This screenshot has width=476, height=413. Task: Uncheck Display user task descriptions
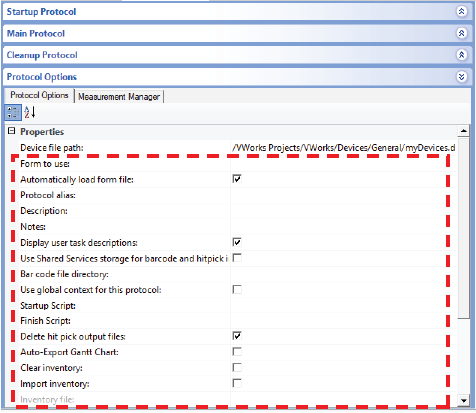(x=237, y=242)
